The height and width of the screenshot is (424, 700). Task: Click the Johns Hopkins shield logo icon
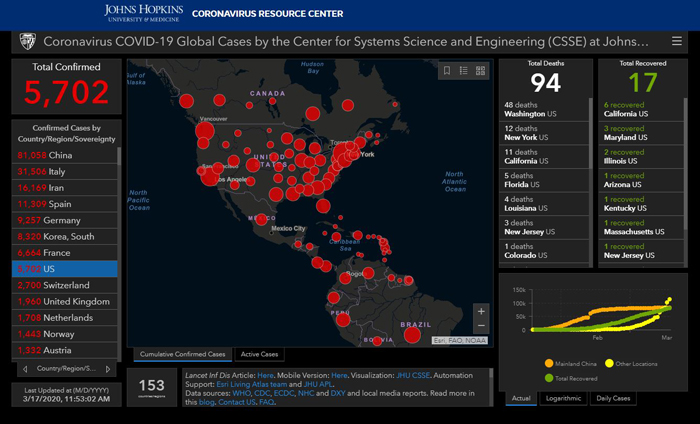28,42
